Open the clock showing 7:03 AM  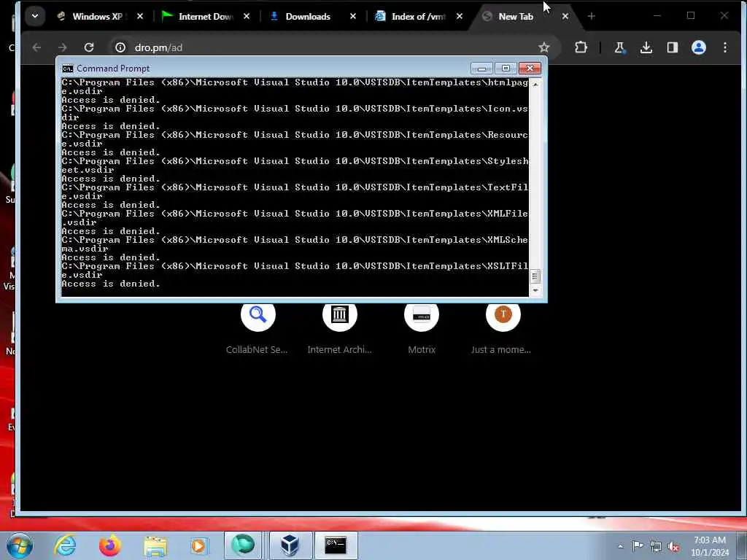[x=710, y=545]
